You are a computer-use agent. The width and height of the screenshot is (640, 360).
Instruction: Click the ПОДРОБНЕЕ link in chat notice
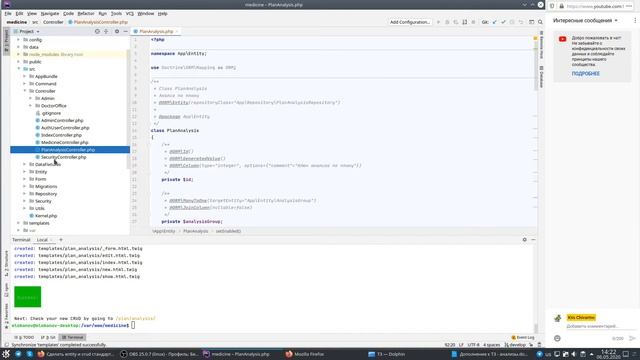point(585,73)
